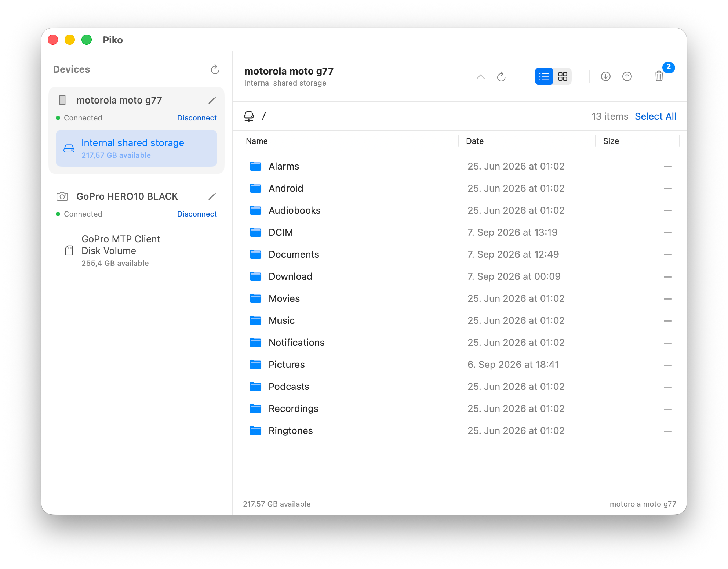The image size is (728, 569).
Task: Click the Podcasts folder name
Action: coord(289,387)
